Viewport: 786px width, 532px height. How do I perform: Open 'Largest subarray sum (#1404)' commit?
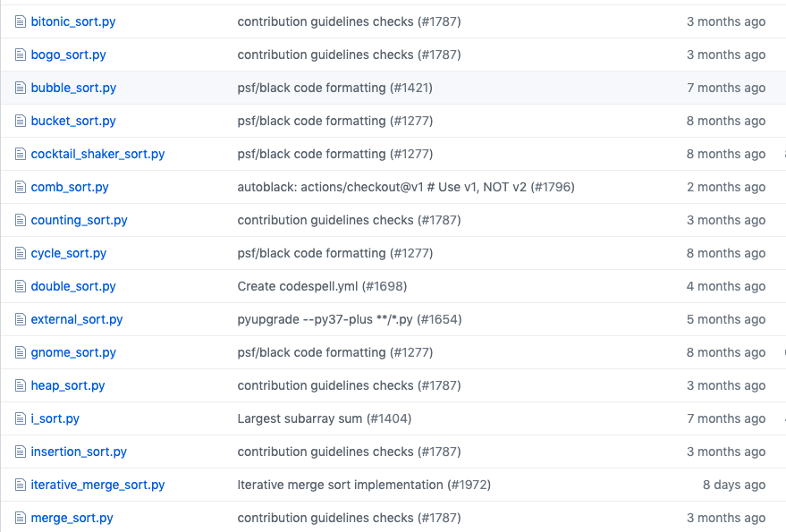point(325,418)
